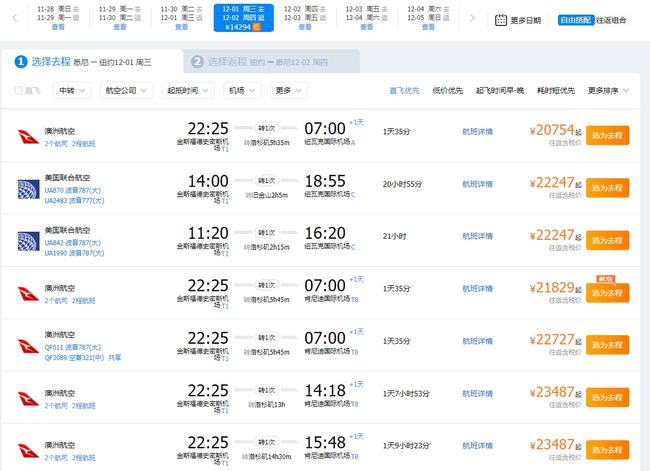Choose 选为去程 for the 14:18 arrival flight
Screen dimensions: 650x471
(x=607, y=397)
